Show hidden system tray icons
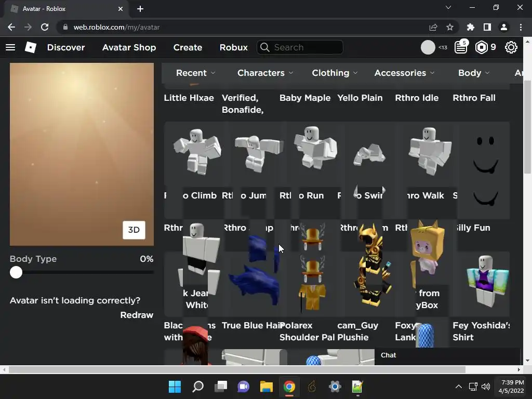532x399 pixels. tap(458, 387)
